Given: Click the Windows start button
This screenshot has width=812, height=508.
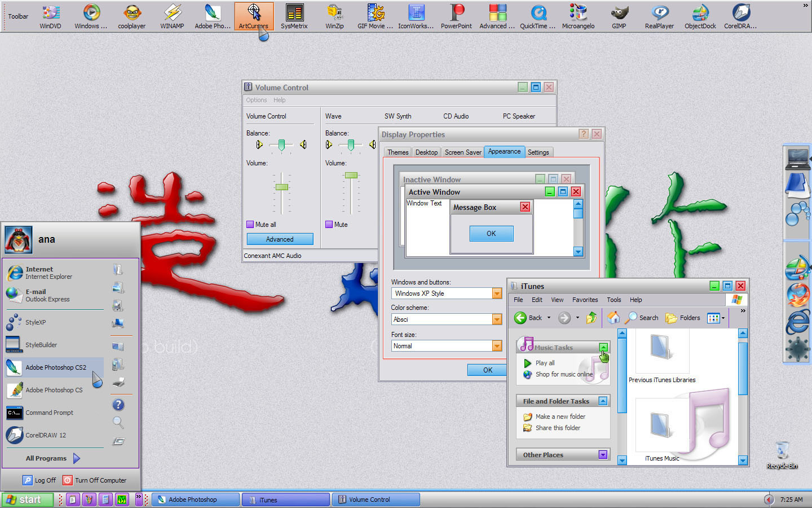Looking at the screenshot, I should 28,500.
